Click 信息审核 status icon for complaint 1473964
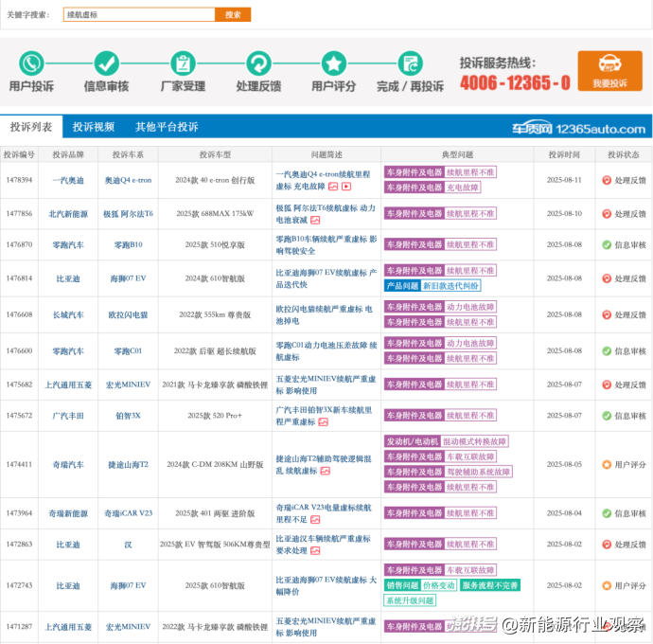 point(607,513)
